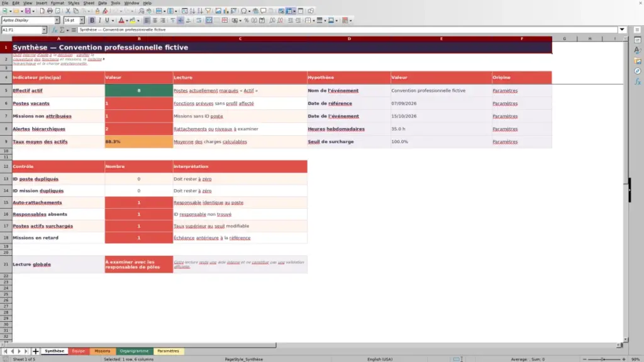Image resolution: width=644 pixels, height=362 pixels.
Task: Follow the Paramètres link beside Heures hebdomadaires
Action: [505, 129]
